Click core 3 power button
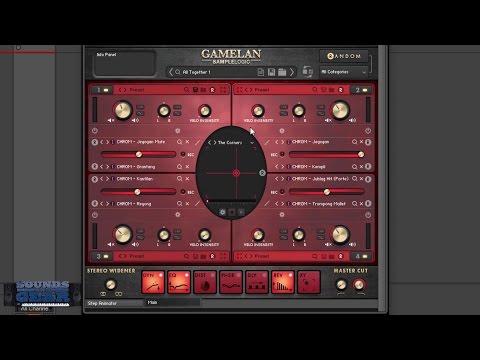This screenshot has height=360, width=480. pos(95,215)
